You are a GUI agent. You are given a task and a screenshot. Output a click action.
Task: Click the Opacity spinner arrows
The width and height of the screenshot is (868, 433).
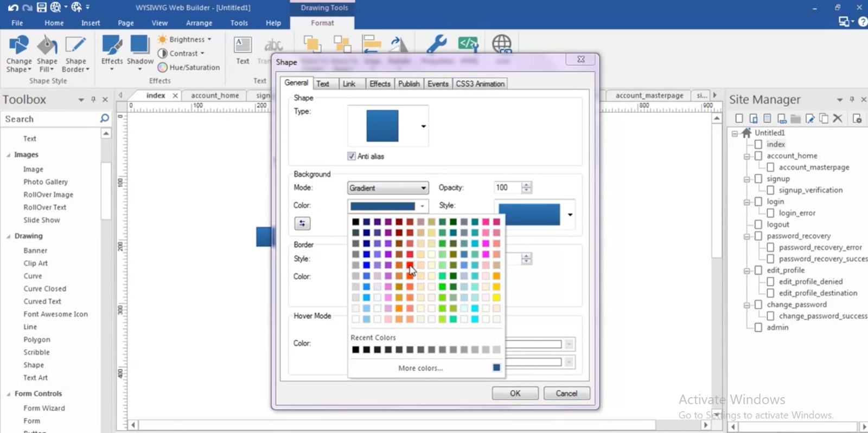(x=526, y=188)
